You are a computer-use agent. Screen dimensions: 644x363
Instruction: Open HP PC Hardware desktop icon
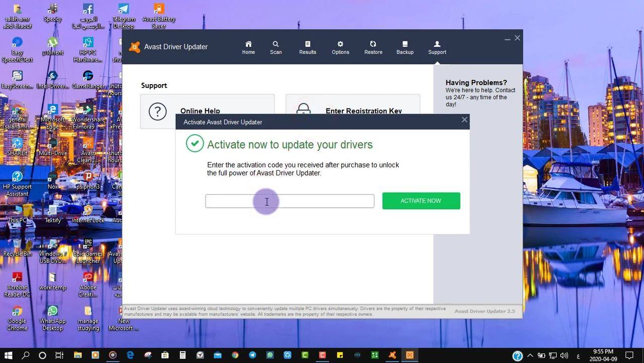[x=88, y=49]
